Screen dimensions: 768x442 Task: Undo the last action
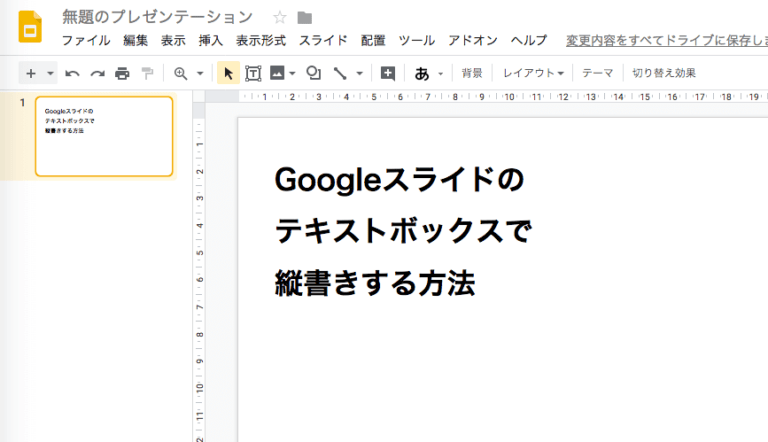pyautogui.click(x=72, y=74)
